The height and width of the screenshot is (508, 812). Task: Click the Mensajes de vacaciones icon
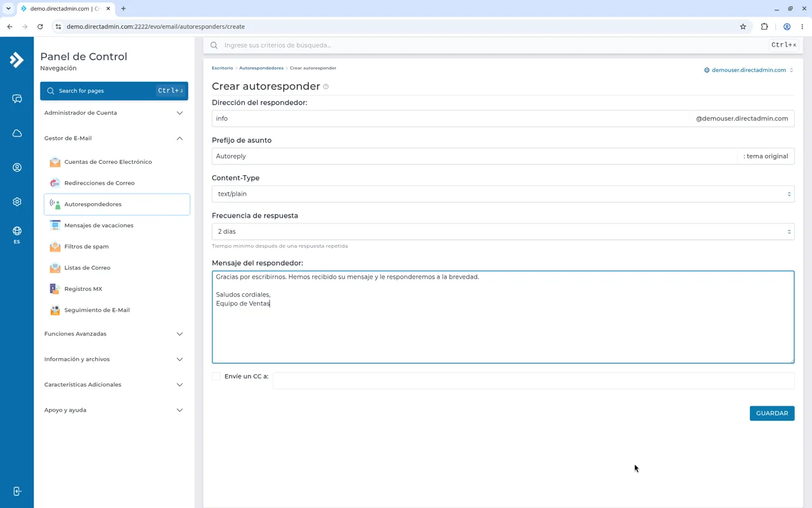[x=55, y=225]
